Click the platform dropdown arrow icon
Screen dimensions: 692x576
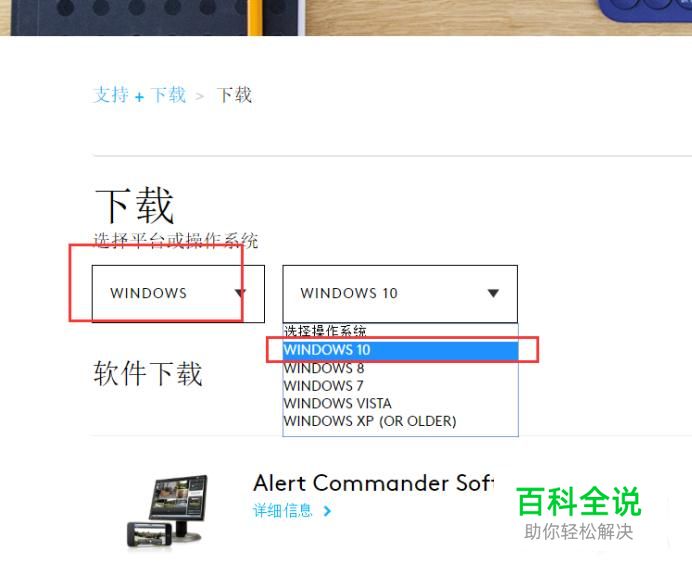click(240, 293)
